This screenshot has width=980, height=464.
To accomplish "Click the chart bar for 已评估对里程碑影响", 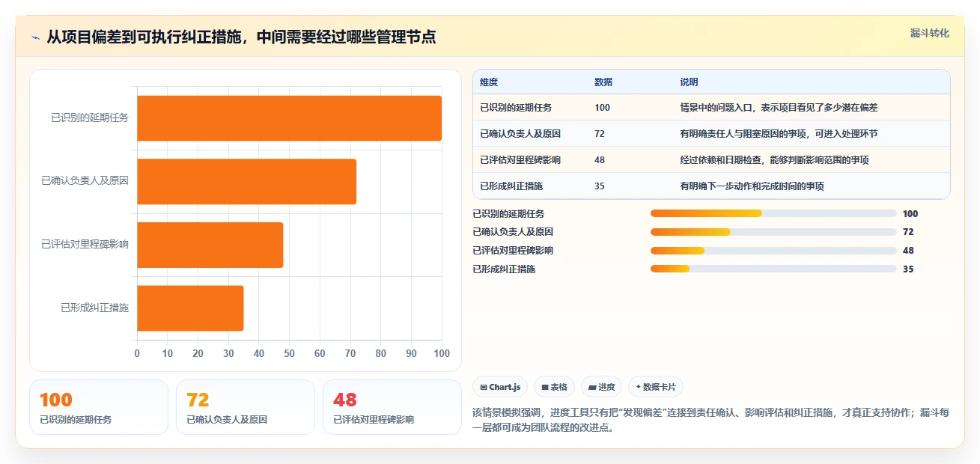I will tap(210, 245).
